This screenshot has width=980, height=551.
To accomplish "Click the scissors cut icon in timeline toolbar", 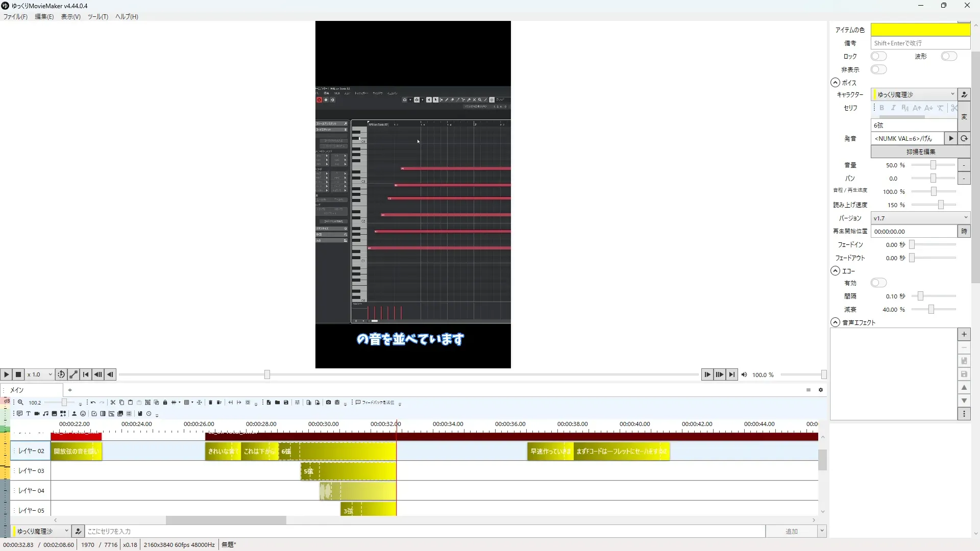I will (113, 403).
